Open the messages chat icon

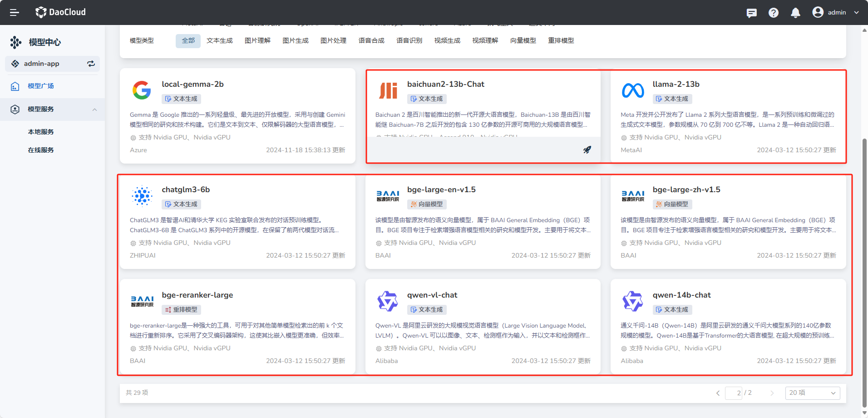[752, 13]
